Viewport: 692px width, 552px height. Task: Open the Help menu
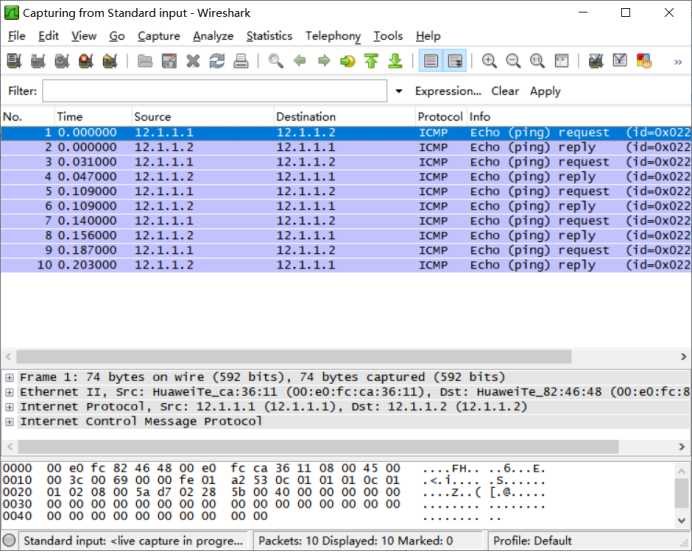click(x=428, y=36)
